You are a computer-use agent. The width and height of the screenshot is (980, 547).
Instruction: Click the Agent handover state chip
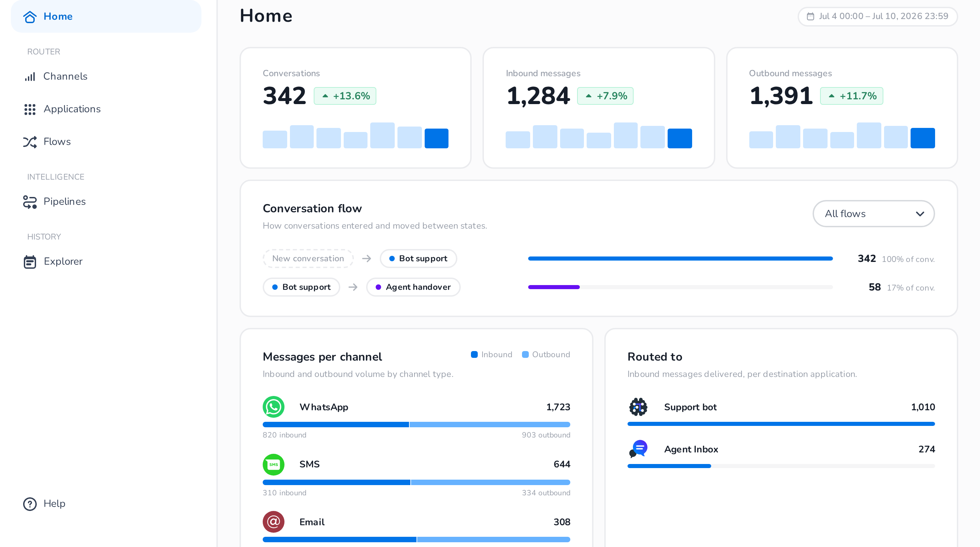click(x=413, y=287)
